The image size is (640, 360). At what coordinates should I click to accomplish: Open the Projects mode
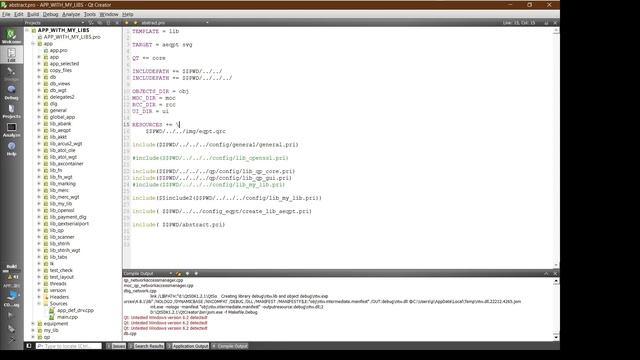point(11,111)
